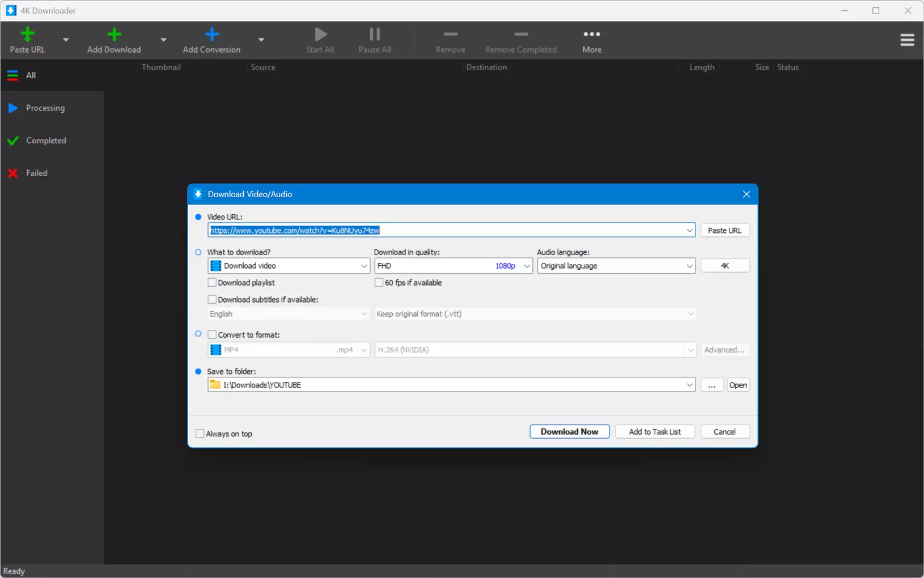The width and height of the screenshot is (924, 578).
Task: Expand the Add Conversion dropdown arrow
Action: click(261, 40)
